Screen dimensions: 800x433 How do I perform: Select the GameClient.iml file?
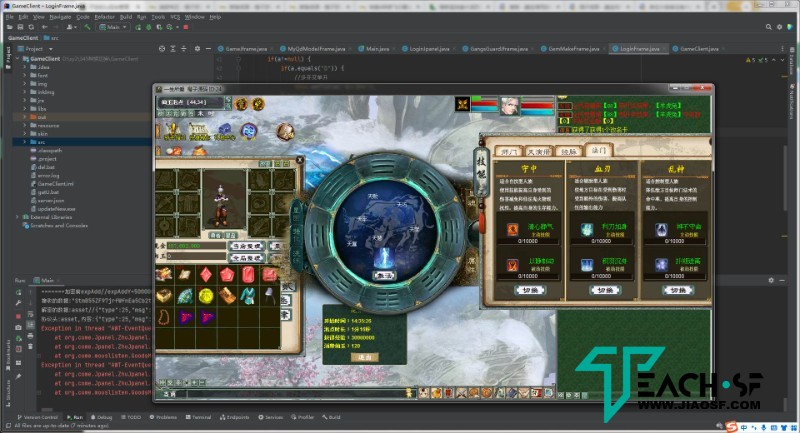click(x=52, y=184)
